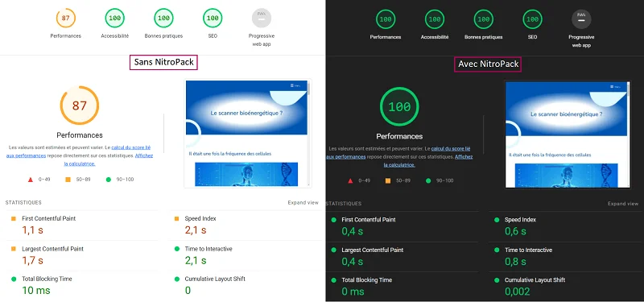This screenshot has width=644, height=302.
Task: Click 'Progressive web app' label in dark report
Action: tap(581, 41)
